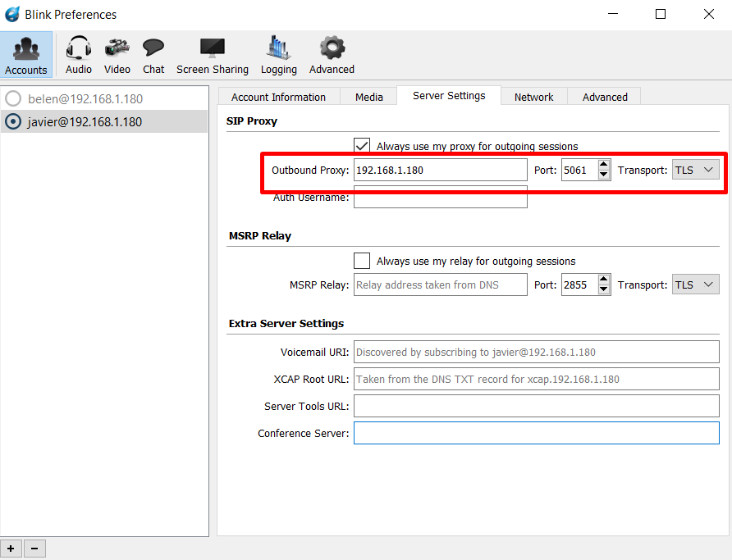This screenshot has height=560, width=732.
Task: Decrease the Outbound Proxy port value
Action: pyautogui.click(x=604, y=175)
